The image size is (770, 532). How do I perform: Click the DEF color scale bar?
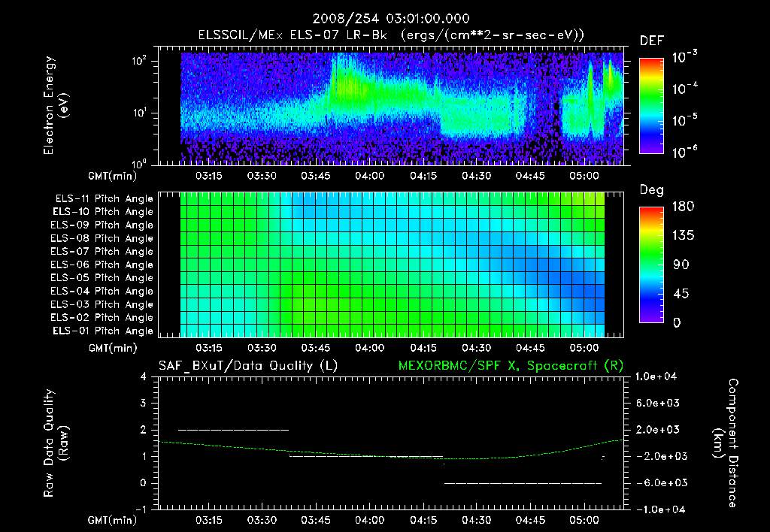[651, 106]
